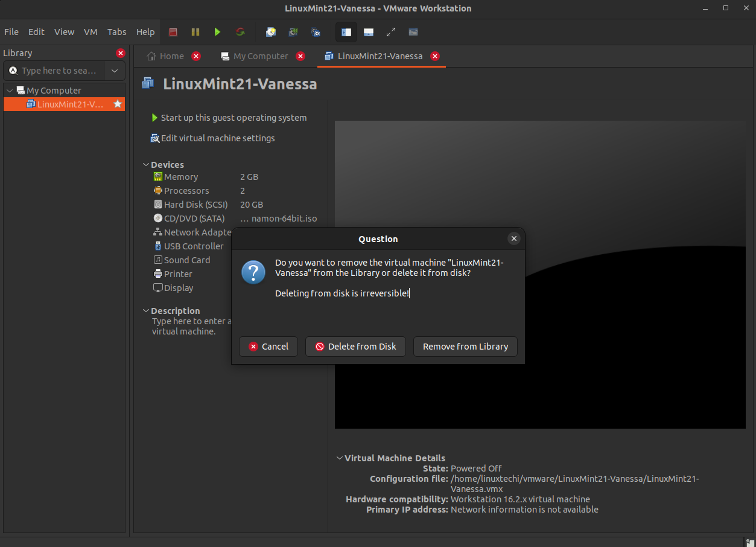756x547 pixels.
Task: Open the View menu
Action: click(64, 32)
